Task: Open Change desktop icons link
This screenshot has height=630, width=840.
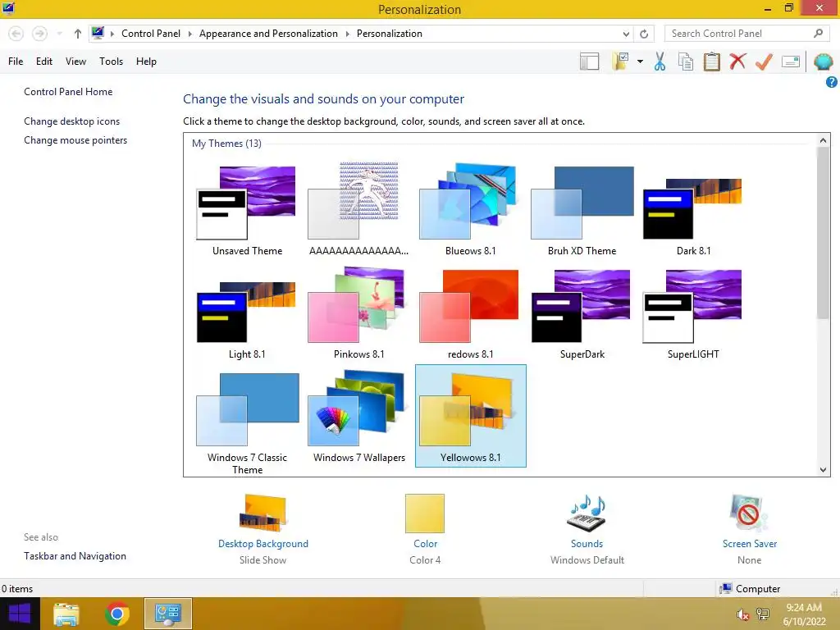Action: 72,121
